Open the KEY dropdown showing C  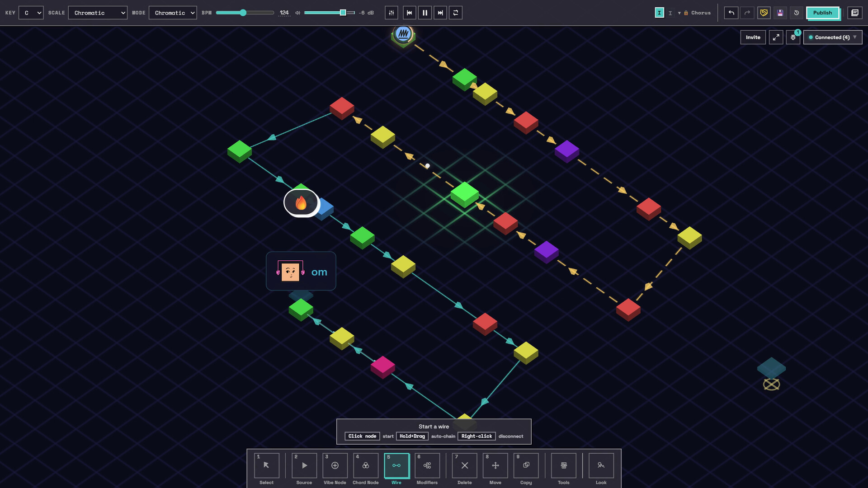pos(31,13)
